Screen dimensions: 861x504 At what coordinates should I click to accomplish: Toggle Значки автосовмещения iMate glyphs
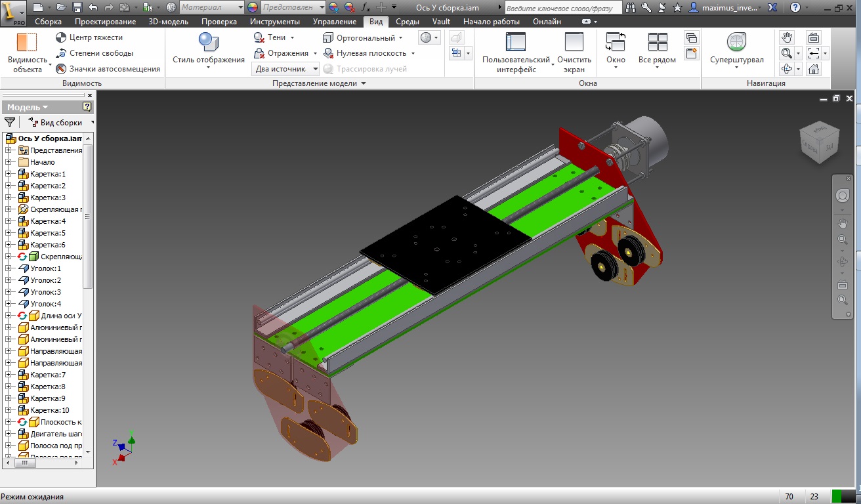pyautogui.click(x=108, y=69)
